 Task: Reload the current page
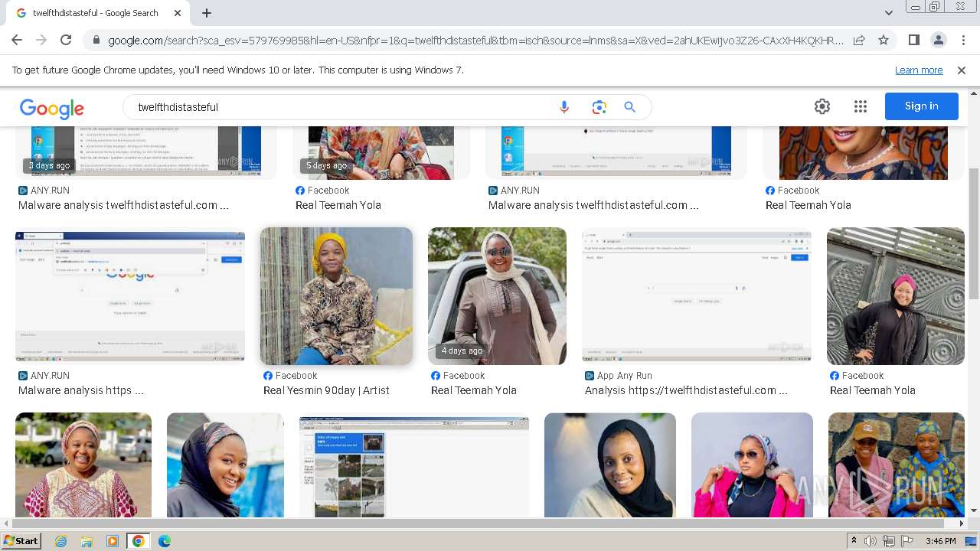tap(66, 40)
